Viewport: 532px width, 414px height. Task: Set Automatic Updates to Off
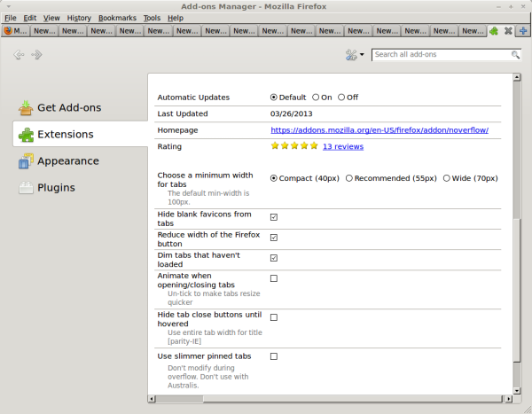coord(341,98)
